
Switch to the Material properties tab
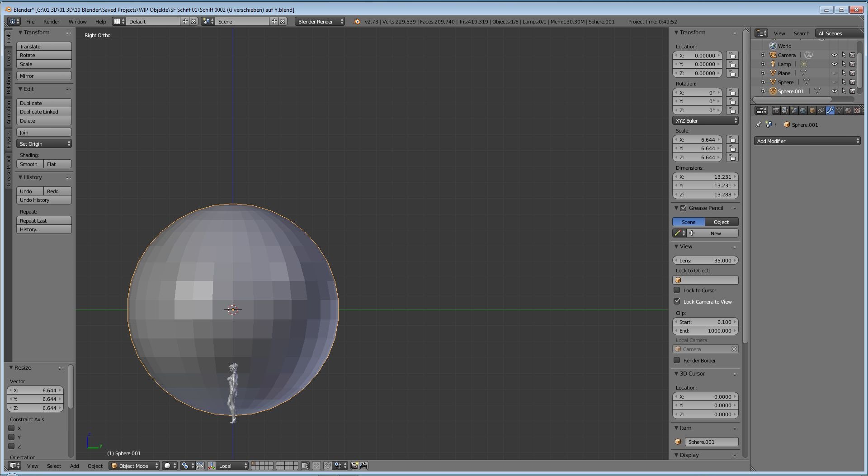click(x=848, y=110)
